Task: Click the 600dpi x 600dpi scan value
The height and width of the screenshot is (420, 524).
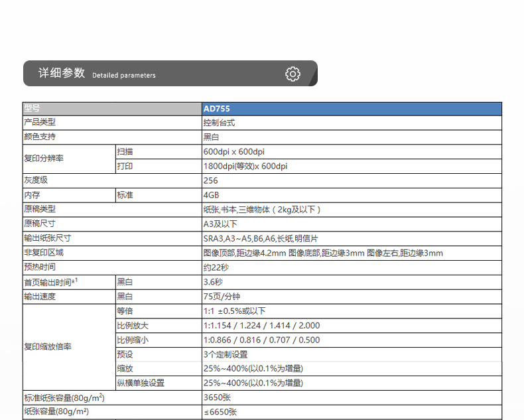Action: coord(234,152)
